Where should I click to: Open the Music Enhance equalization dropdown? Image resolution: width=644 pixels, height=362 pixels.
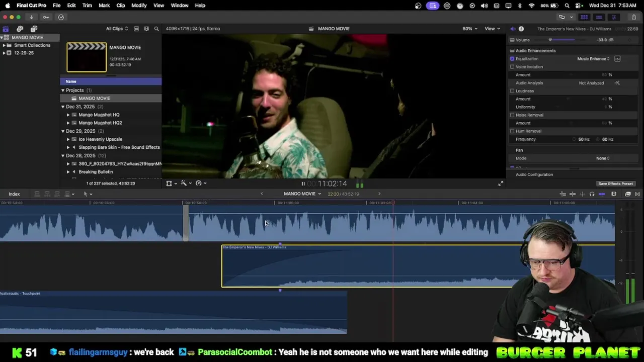pos(593,59)
